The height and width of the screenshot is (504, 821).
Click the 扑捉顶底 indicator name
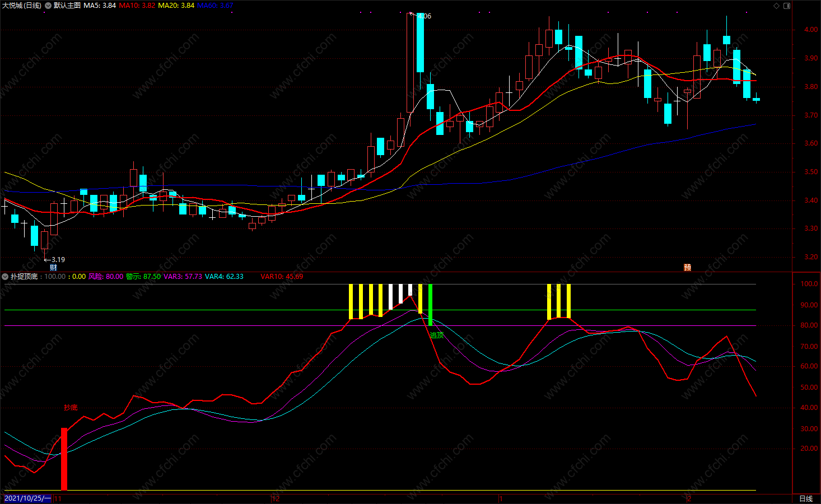[24, 277]
